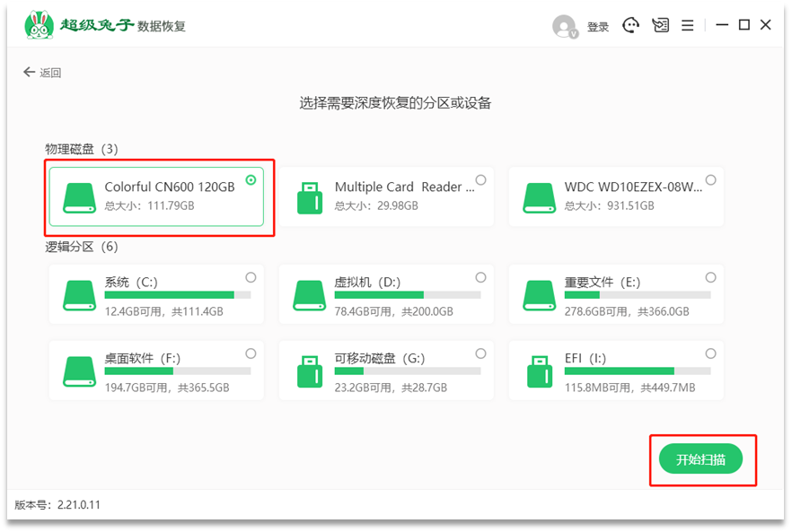
Task: Start scanning with 开始扫描 button
Action: (x=700, y=459)
